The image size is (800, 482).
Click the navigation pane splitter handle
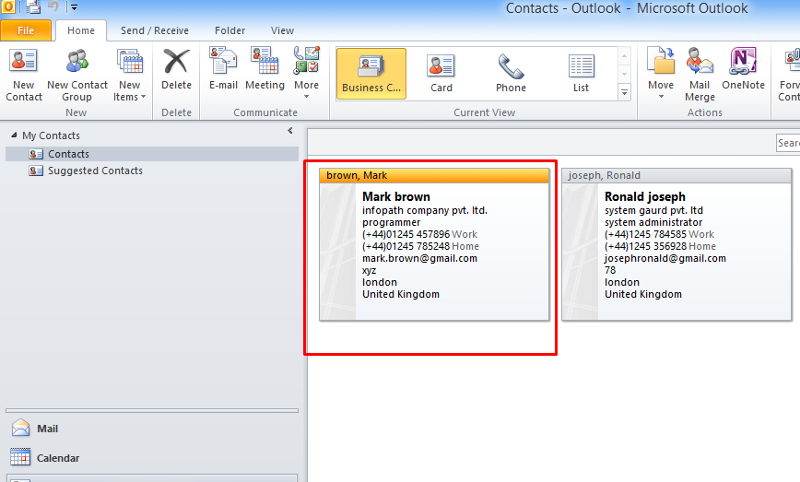coord(152,410)
